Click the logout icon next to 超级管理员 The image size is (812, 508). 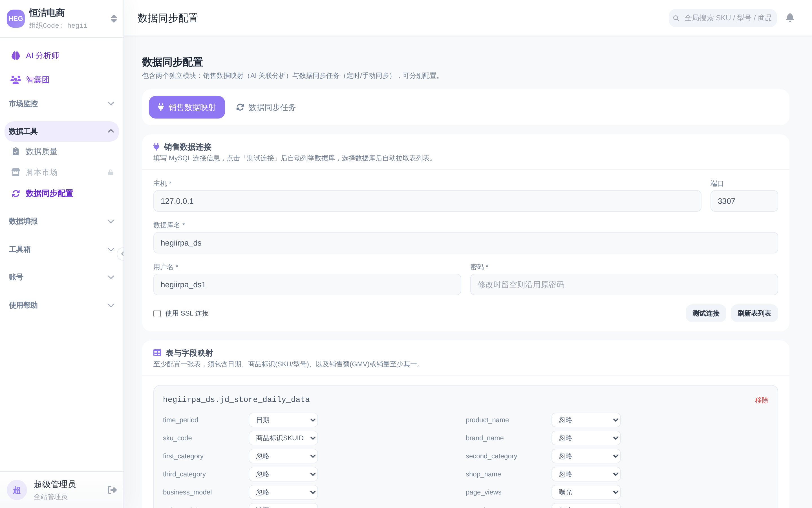[x=112, y=490]
